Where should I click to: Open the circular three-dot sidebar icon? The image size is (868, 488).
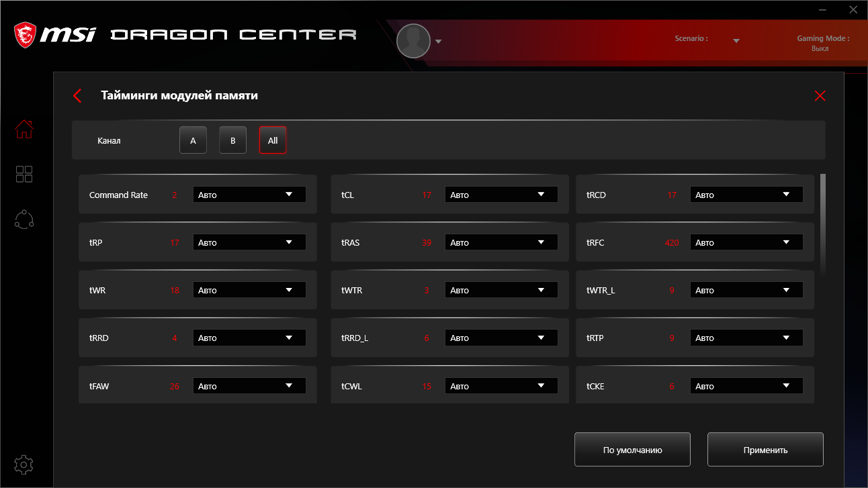click(24, 219)
